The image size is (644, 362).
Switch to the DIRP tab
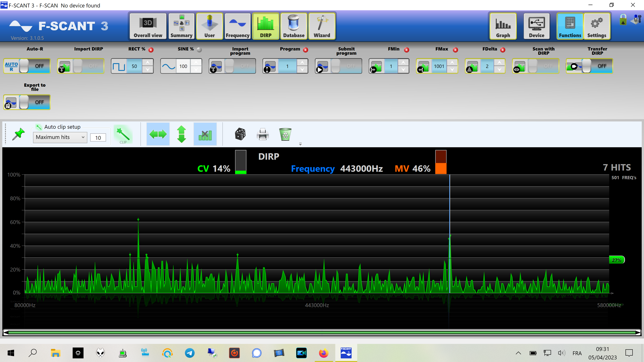[265, 26]
